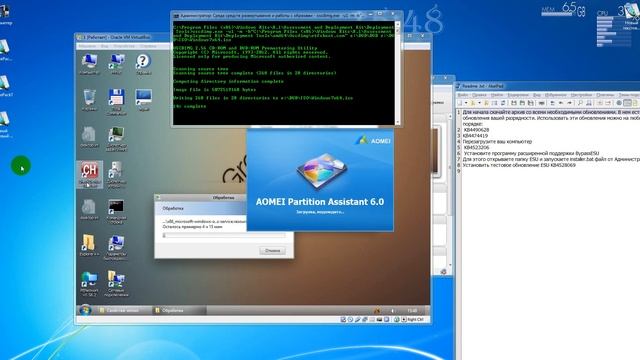Image resolution: width=640 pixels, height=360 pixels.
Task: Click the progress bar in the Обработка dialog
Action: coord(224,236)
